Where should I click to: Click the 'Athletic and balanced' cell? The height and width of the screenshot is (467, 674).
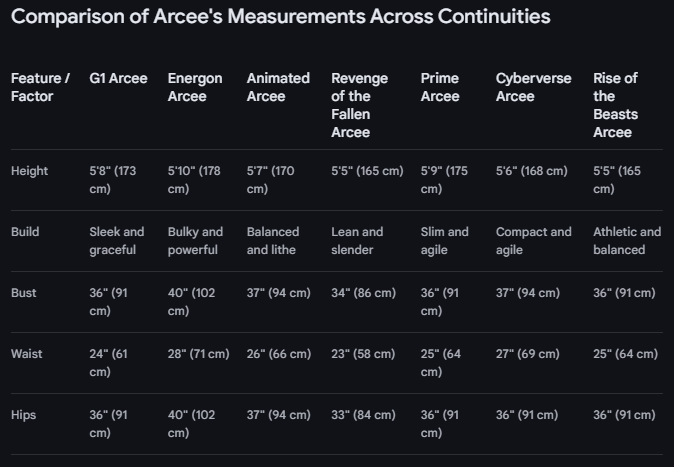pyautogui.click(x=627, y=241)
